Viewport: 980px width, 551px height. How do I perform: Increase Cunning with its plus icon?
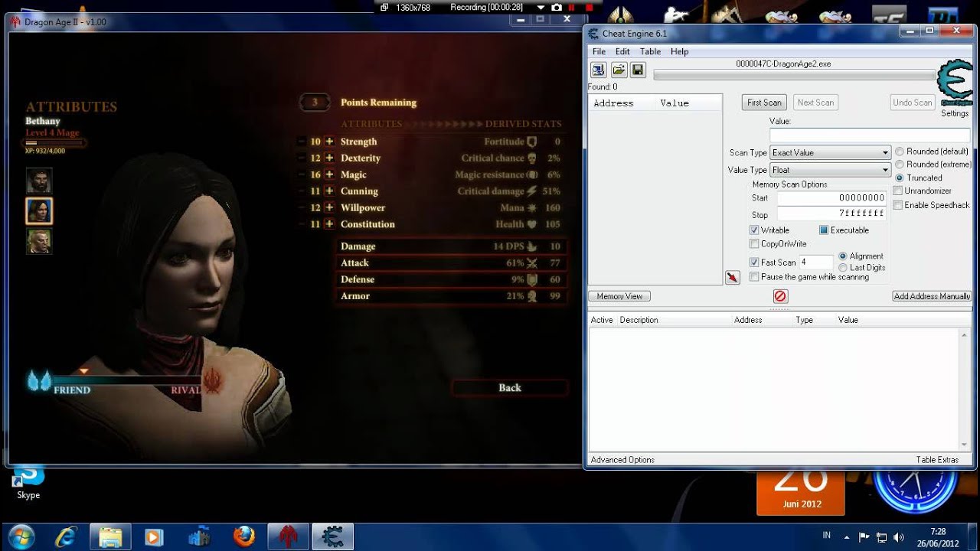pyautogui.click(x=329, y=191)
